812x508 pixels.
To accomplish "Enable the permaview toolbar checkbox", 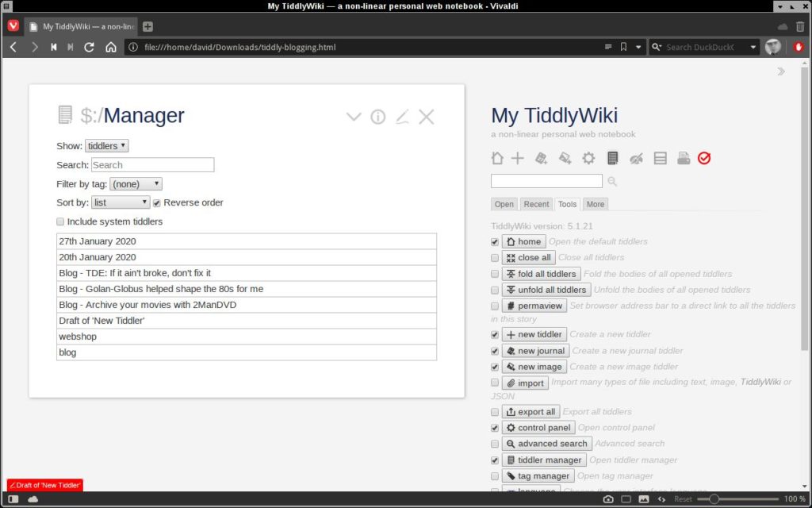I will (x=495, y=306).
